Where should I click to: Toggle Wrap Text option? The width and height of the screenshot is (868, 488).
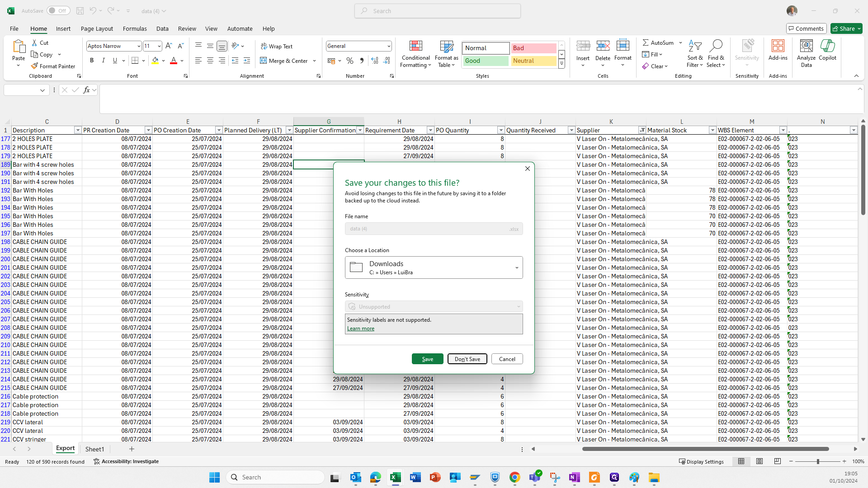click(277, 46)
